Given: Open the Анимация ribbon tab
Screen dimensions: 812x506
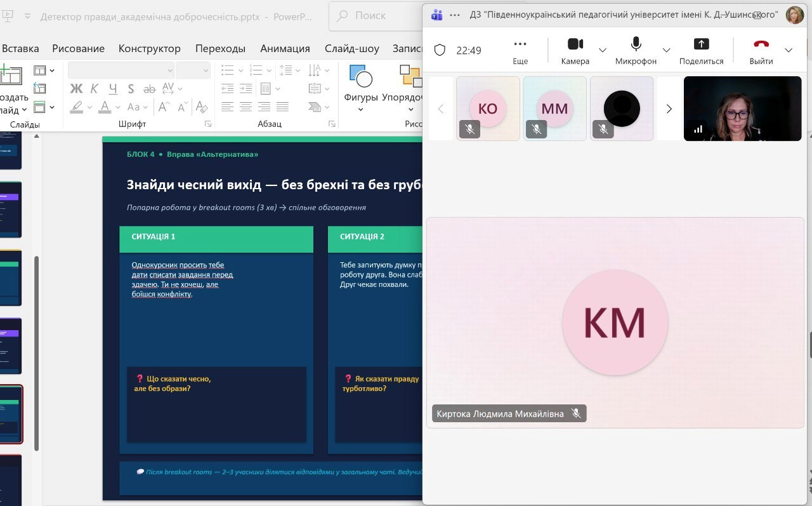Looking at the screenshot, I should (285, 48).
